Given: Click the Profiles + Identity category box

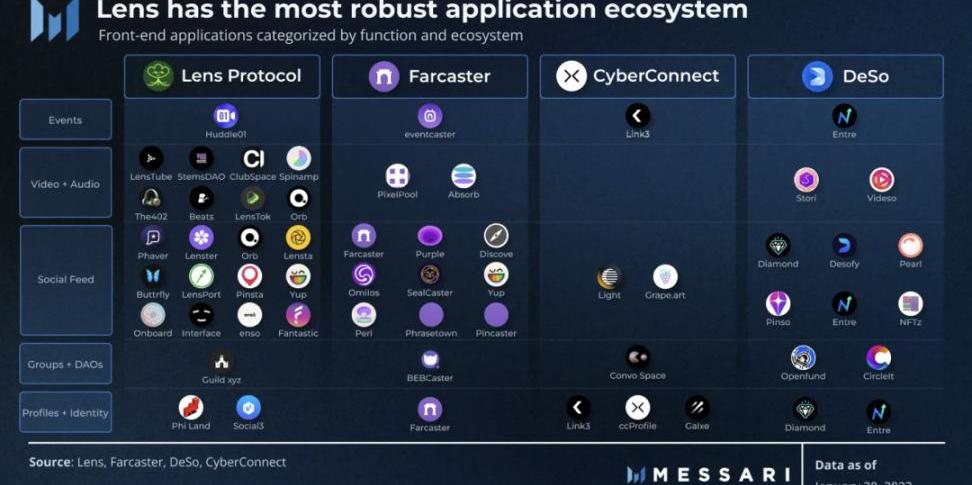Looking at the screenshot, I should point(66,412).
